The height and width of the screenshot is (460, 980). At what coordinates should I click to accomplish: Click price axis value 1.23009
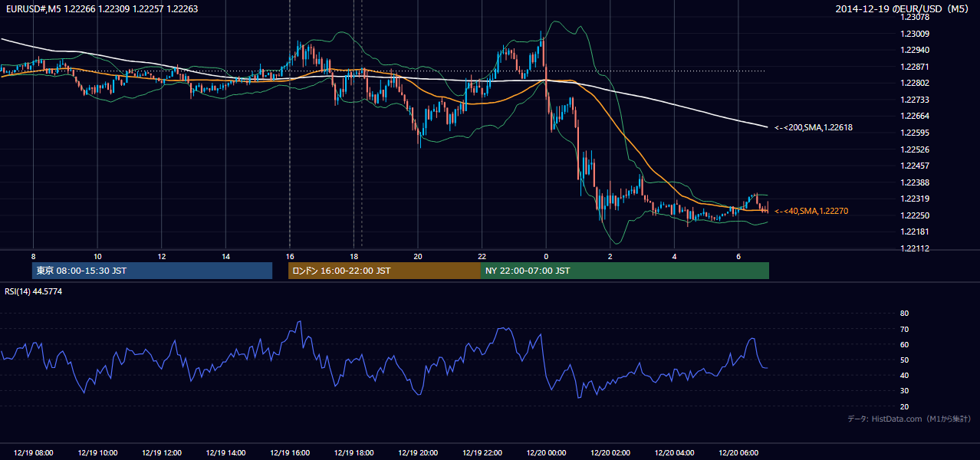point(915,34)
